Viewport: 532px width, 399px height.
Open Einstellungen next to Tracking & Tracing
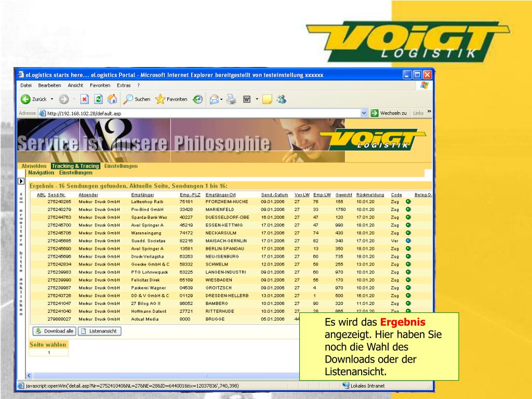(x=121, y=166)
